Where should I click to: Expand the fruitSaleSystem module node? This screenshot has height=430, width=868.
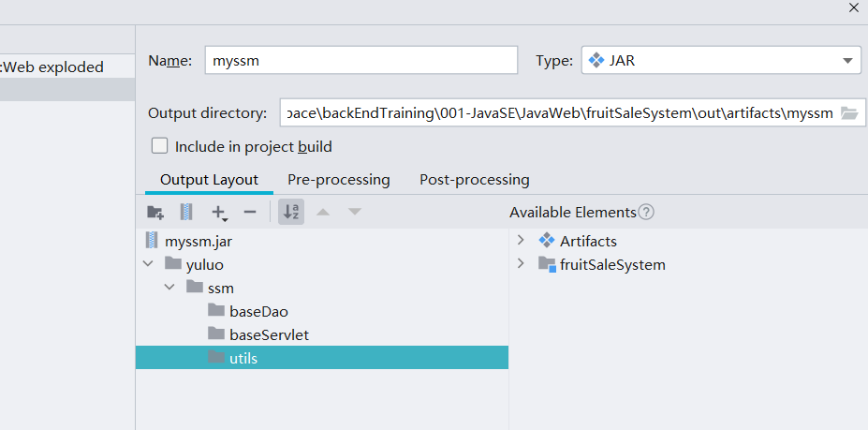(522, 264)
